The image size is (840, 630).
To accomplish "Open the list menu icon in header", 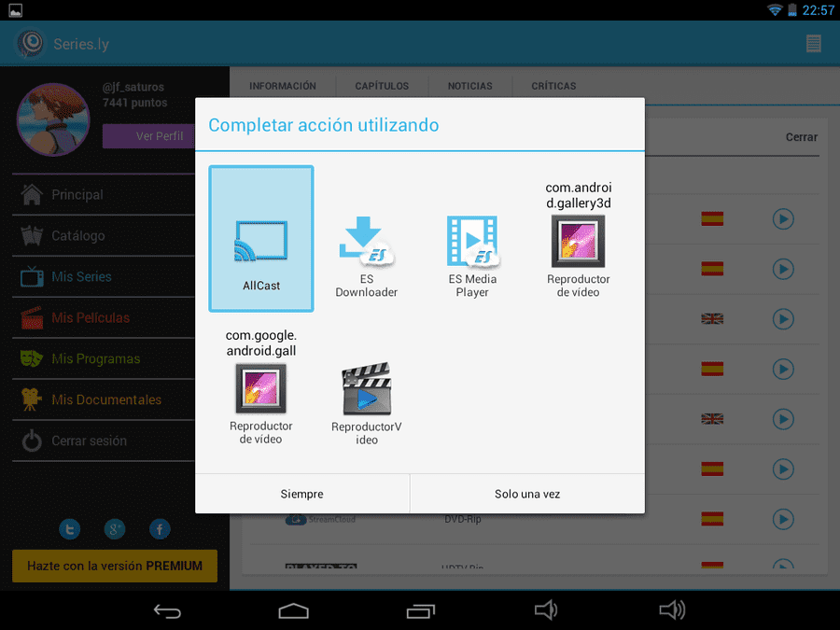I will pos(813,43).
